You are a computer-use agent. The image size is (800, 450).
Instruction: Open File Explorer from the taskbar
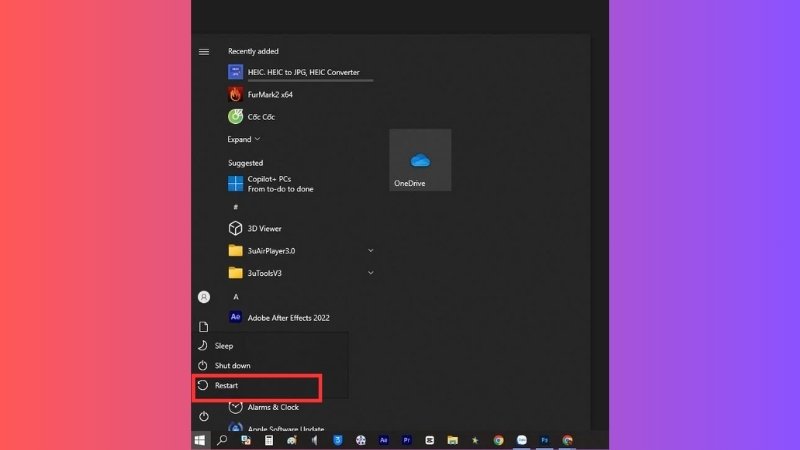pyautogui.click(x=453, y=440)
